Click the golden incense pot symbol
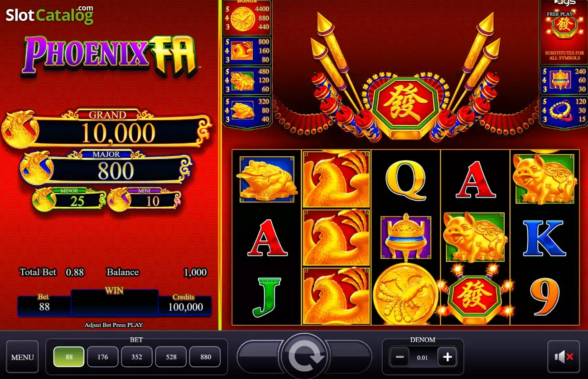 (405, 237)
